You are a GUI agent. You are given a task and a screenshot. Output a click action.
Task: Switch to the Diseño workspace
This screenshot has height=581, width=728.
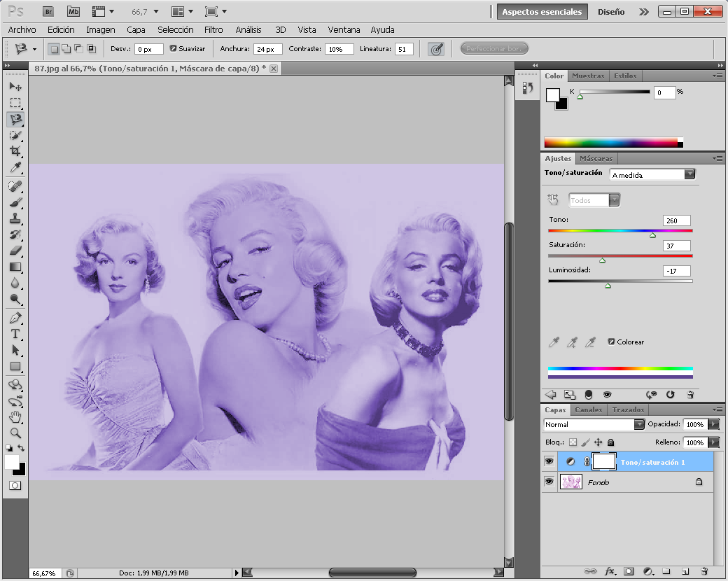coord(611,12)
